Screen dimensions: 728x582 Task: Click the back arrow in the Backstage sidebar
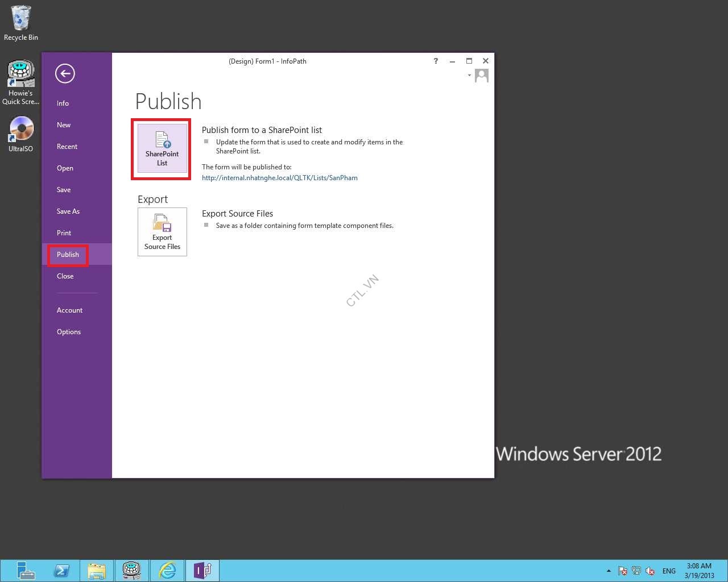[65, 73]
